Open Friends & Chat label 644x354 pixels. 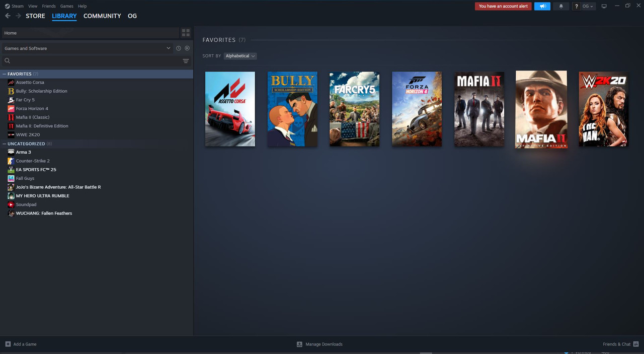click(616, 344)
